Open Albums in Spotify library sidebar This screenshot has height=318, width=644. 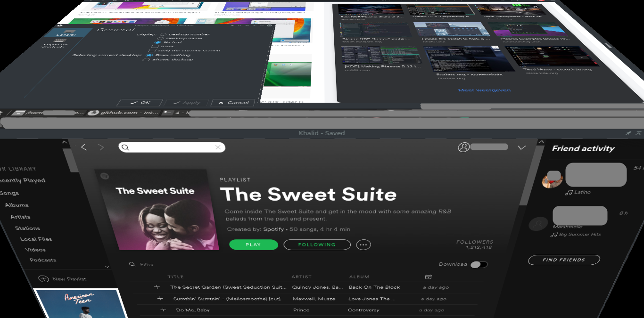coord(17,205)
